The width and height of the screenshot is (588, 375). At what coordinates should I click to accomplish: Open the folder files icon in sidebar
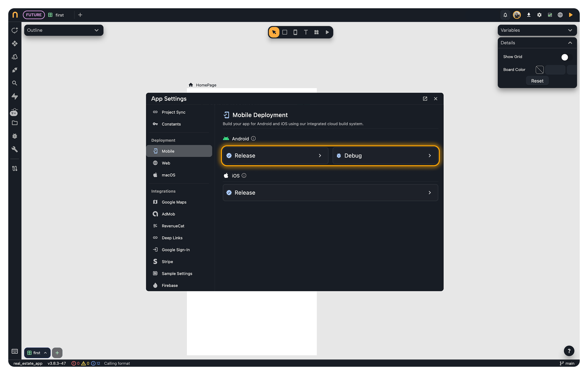pyautogui.click(x=15, y=123)
